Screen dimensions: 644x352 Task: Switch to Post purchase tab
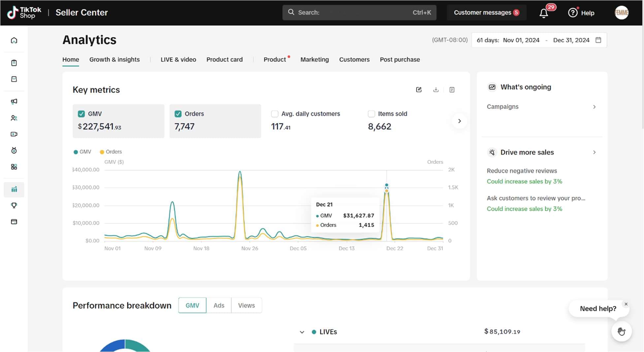400,60
